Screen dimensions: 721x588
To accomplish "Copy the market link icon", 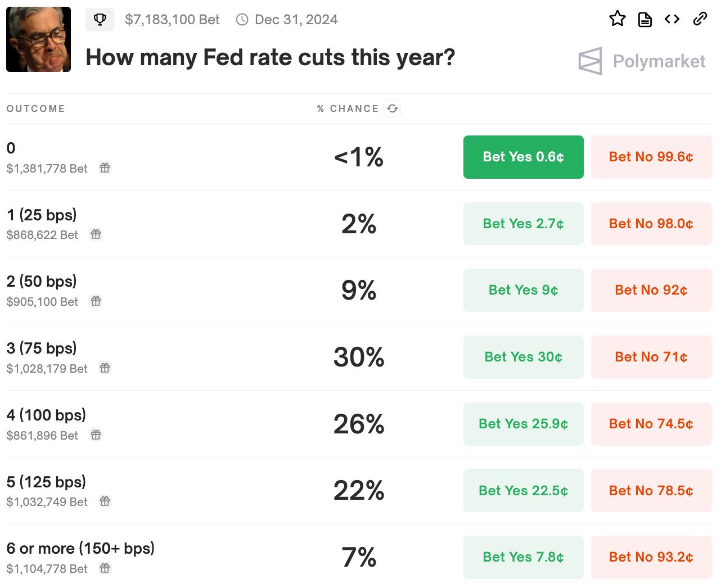I will click(700, 19).
